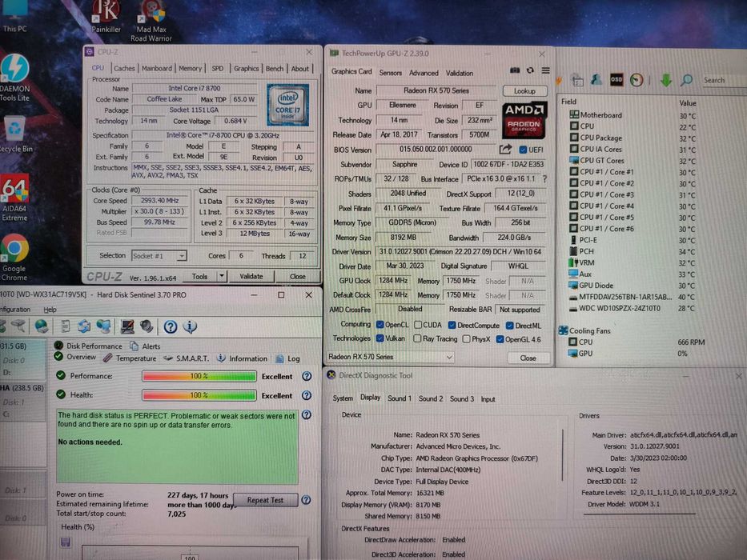Click the green download arrow in AIDA64
This screenshot has width=747, height=560.
click(665, 80)
